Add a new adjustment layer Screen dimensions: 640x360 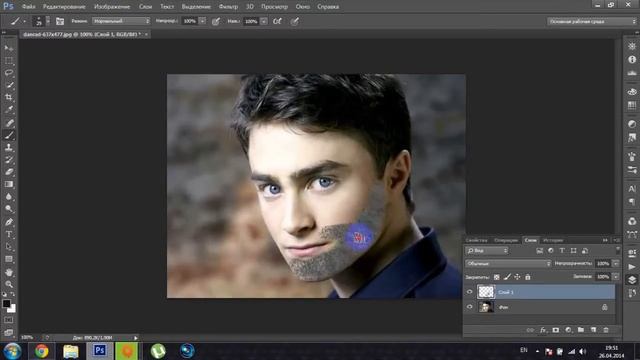pyautogui.click(x=568, y=330)
